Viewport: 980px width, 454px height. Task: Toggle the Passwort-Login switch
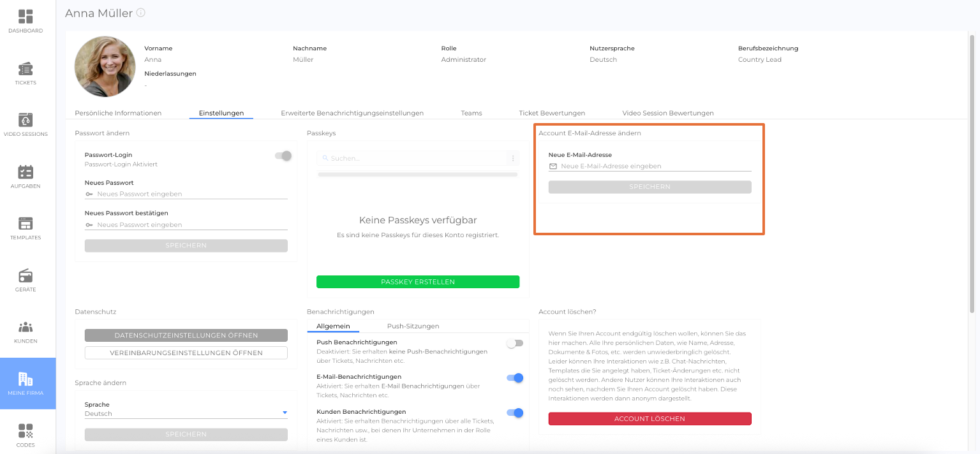(283, 156)
